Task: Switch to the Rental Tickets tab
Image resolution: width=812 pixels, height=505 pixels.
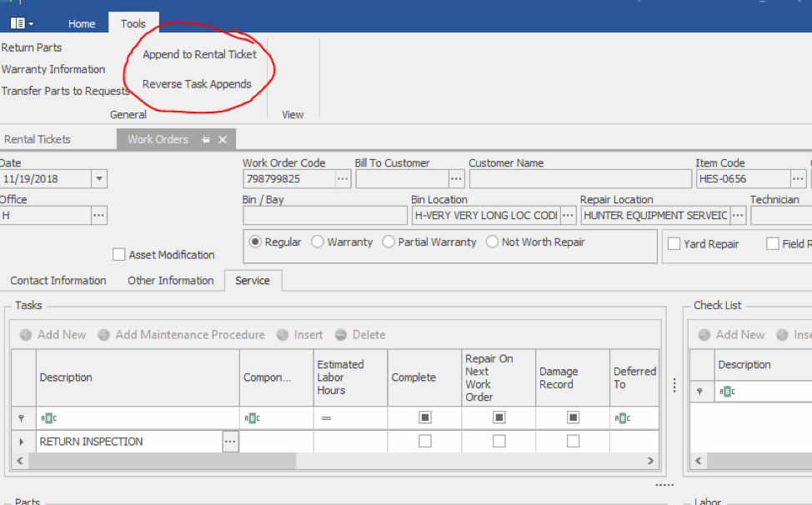Action: pos(38,139)
